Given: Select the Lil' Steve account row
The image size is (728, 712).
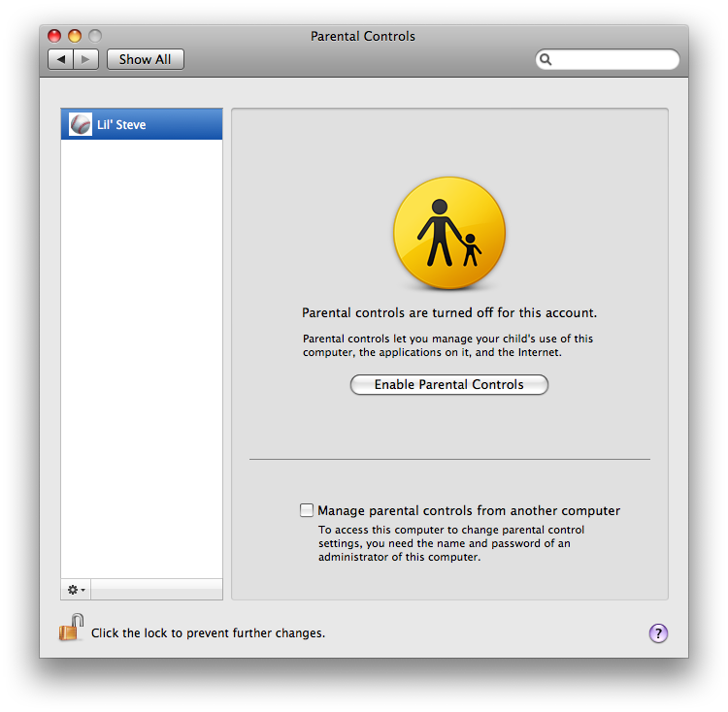Looking at the screenshot, I should [x=142, y=124].
